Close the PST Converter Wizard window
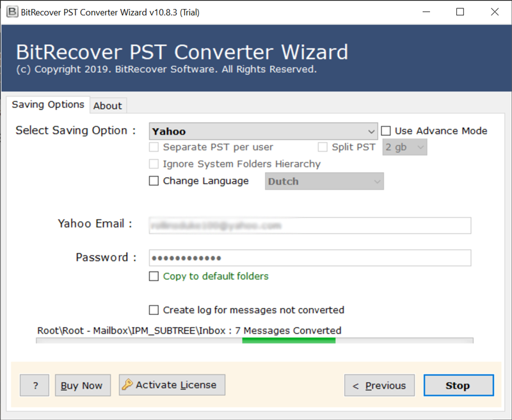The height and width of the screenshot is (420, 512). (x=495, y=12)
